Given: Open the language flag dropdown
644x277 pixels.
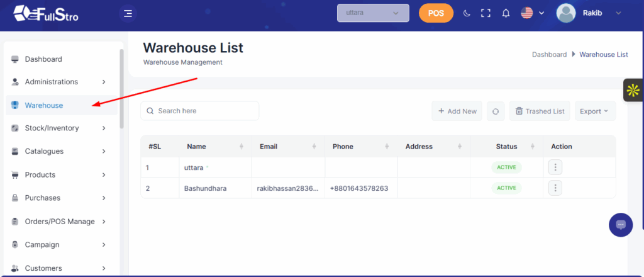Looking at the screenshot, I should coord(532,13).
